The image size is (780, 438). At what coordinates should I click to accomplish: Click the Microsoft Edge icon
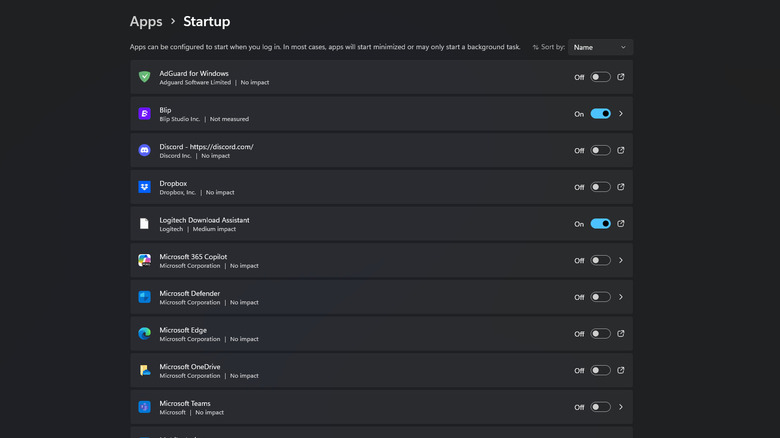[x=145, y=334]
